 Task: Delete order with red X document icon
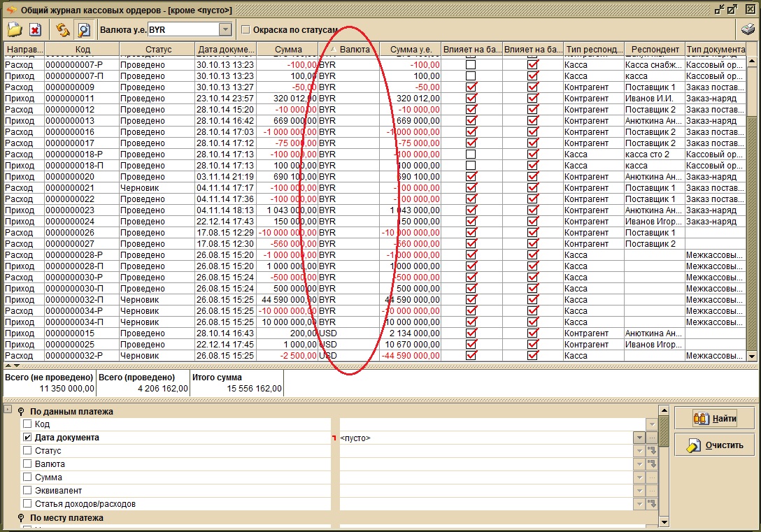coord(35,30)
